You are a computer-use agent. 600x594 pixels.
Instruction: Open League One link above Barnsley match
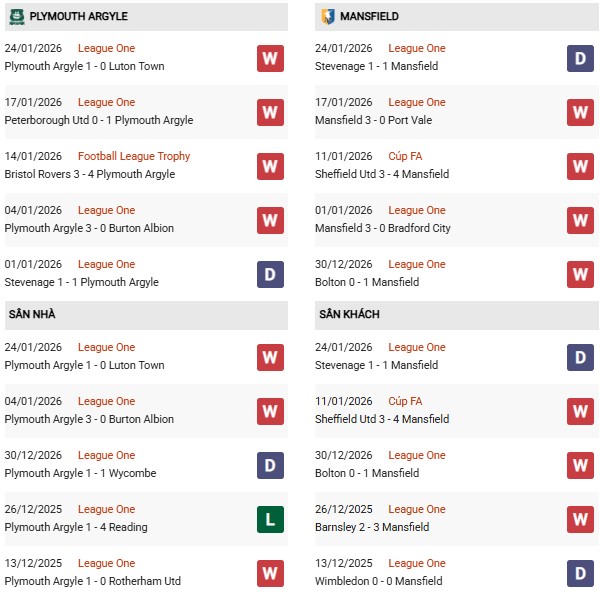pos(417,509)
